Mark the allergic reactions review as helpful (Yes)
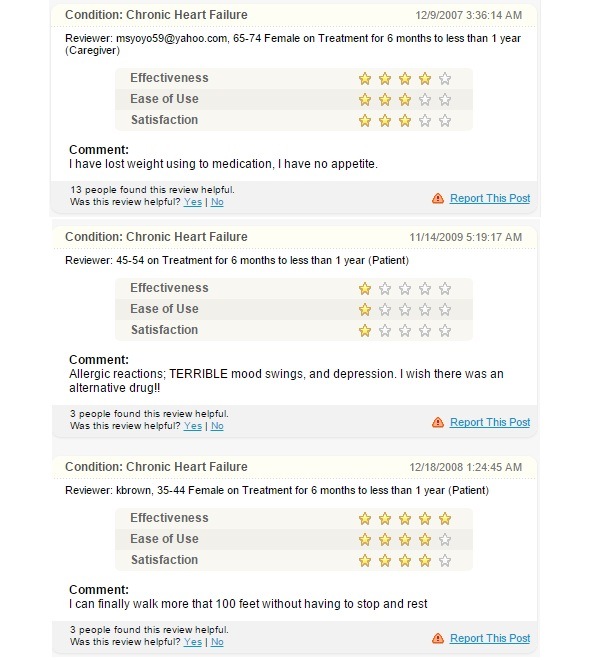Image resolution: width=600 pixels, height=660 pixels. 193,426
